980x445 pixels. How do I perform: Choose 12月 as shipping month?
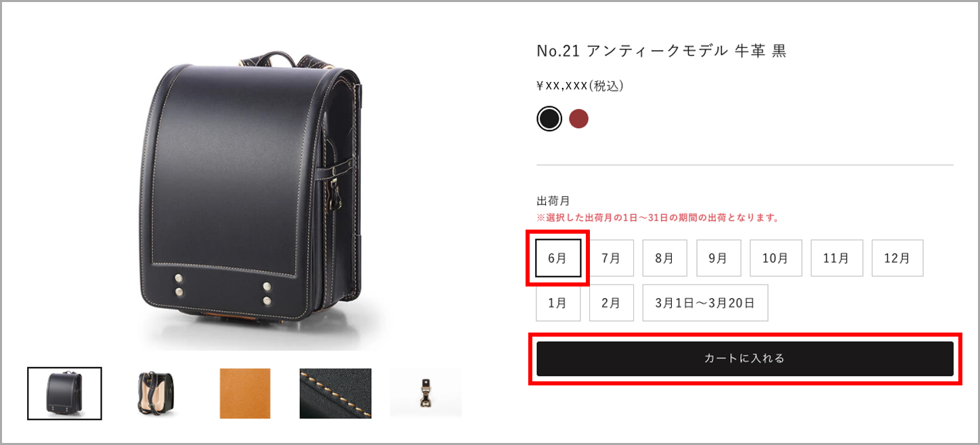[897, 258]
